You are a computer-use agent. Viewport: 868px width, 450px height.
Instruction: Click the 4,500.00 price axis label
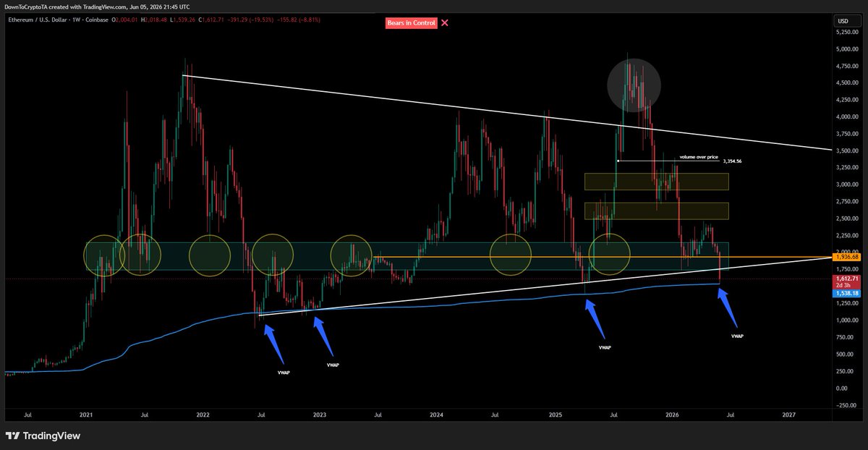(847, 82)
